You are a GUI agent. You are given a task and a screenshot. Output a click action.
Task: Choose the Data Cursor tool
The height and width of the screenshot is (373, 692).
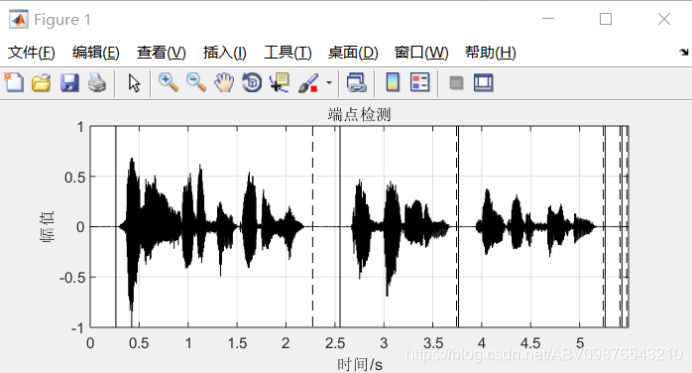click(x=279, y=83)
